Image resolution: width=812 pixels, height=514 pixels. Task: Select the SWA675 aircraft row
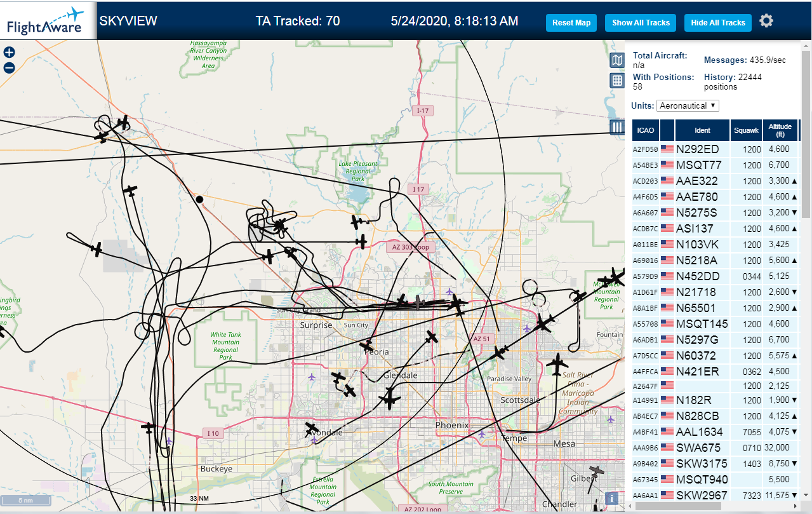click(x=715, y=448)
